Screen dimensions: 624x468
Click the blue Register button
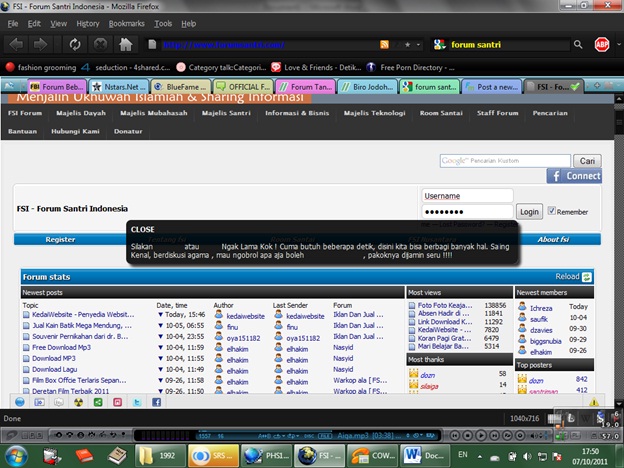point(60,239)
